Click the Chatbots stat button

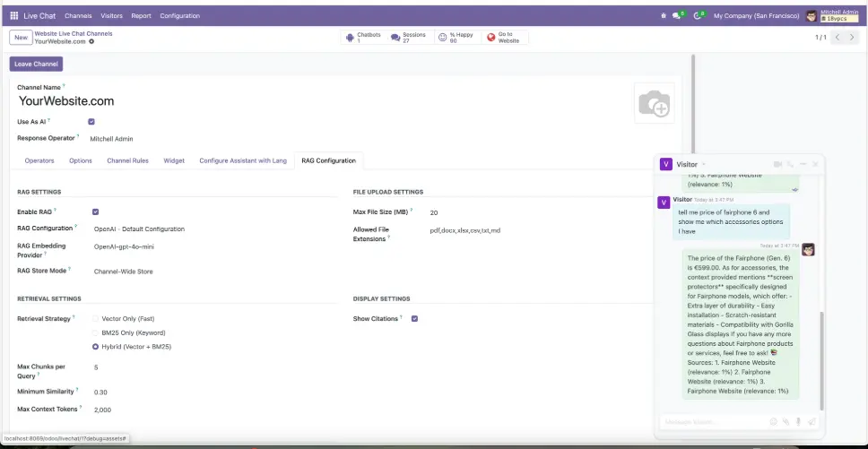click(x=364, y=38)
